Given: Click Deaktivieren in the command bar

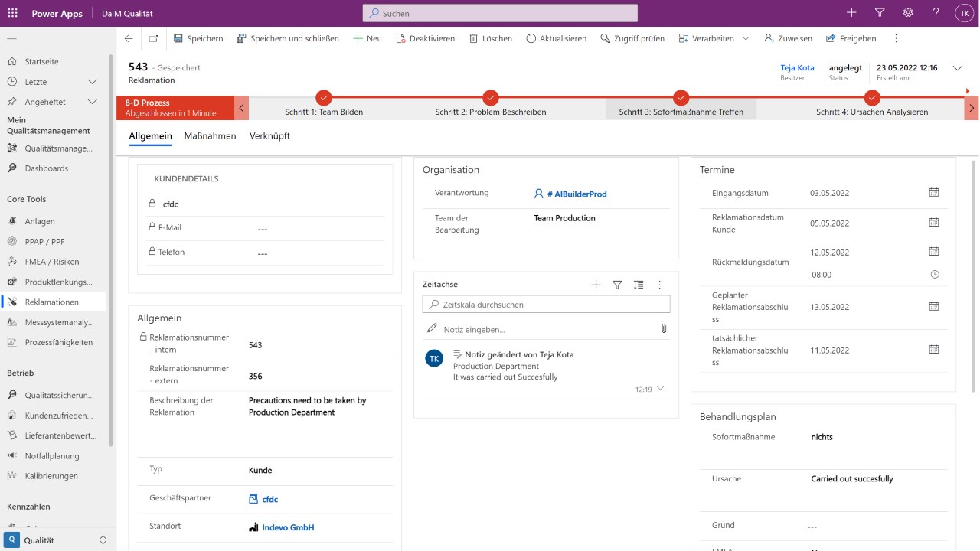Looking at the screenshot, I should pos(425,38).
